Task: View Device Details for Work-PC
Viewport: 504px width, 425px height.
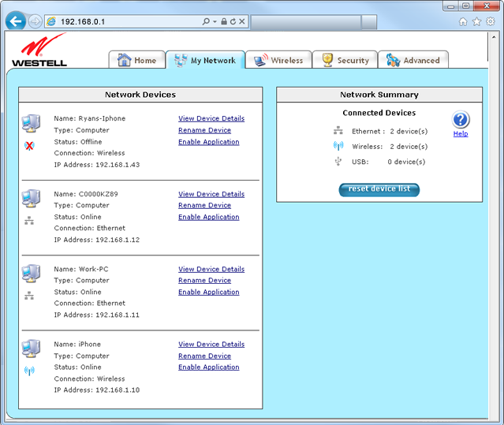Action: 211,269
